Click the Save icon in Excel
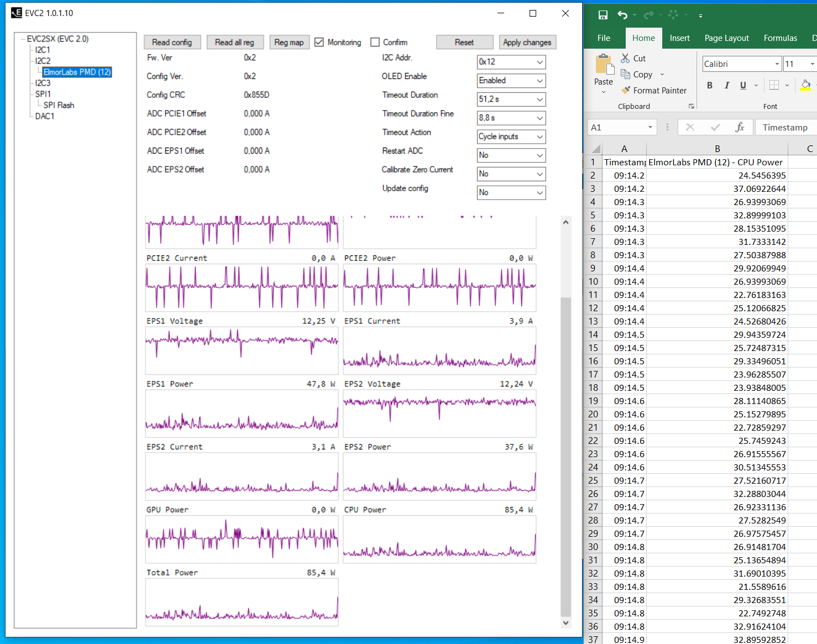 tap(603, 15)
